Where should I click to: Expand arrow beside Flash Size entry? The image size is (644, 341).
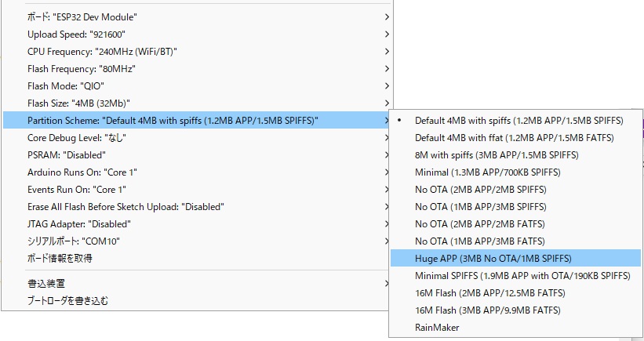tap(387, 103)
